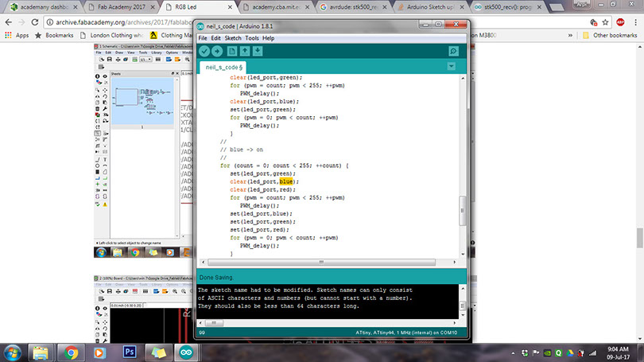
Task: Expand the bookmarks bar overflow chevron
Action: tap(570, 35)
